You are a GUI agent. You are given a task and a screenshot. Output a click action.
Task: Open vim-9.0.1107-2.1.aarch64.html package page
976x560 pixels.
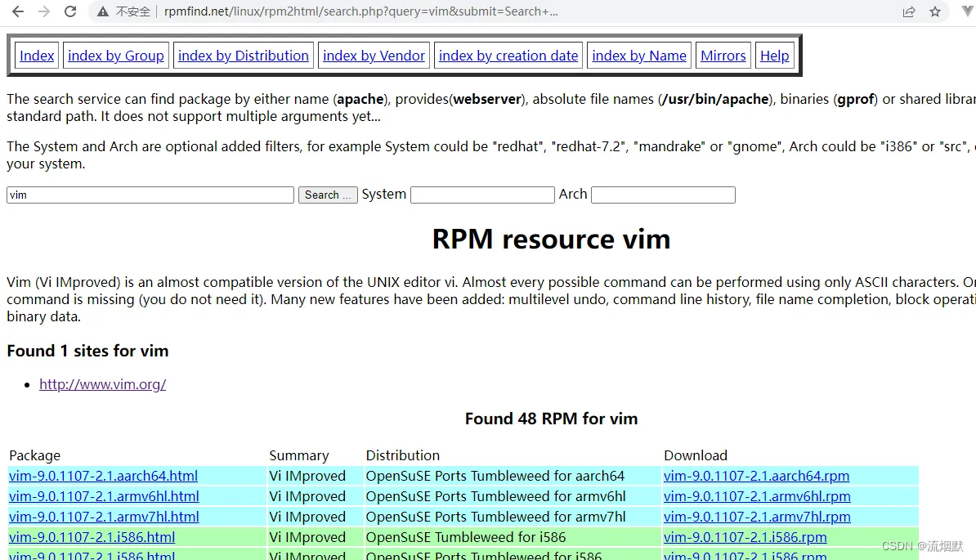(103, 475)
